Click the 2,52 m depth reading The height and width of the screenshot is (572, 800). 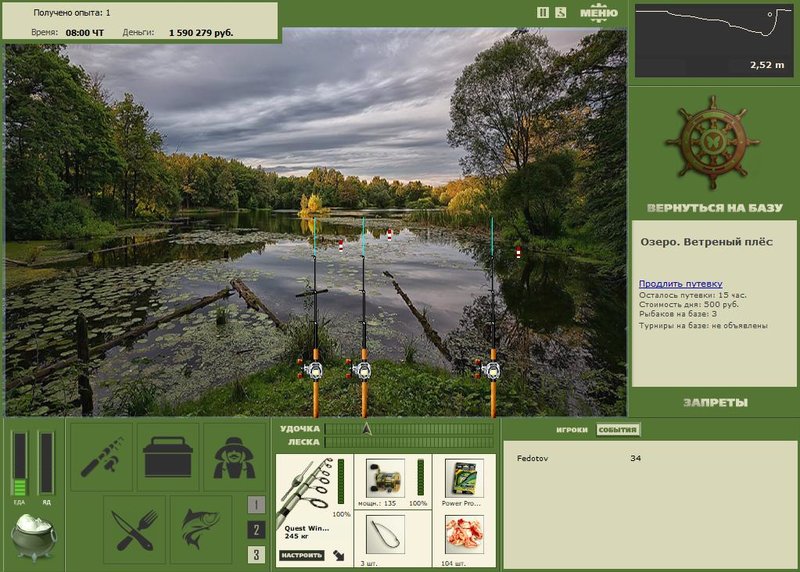pyautogui.click(x=767, y=65)
